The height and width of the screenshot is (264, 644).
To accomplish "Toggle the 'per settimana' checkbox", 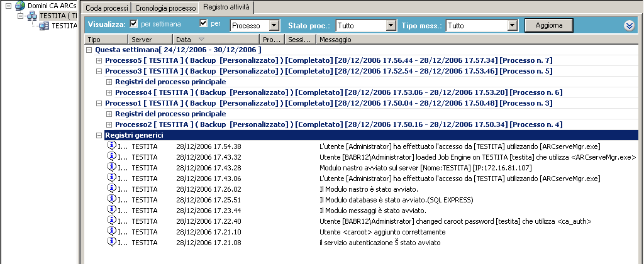I will (133, 24).
